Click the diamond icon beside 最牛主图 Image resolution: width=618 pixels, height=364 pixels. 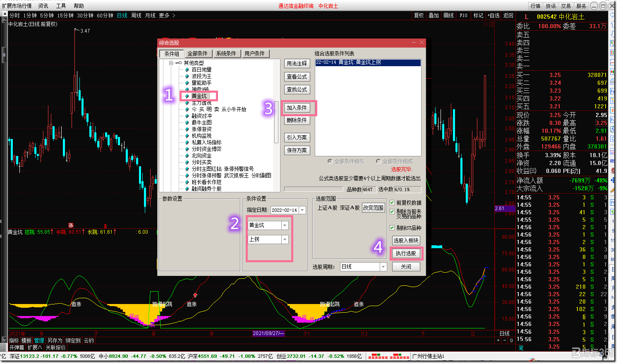point(187,122)
